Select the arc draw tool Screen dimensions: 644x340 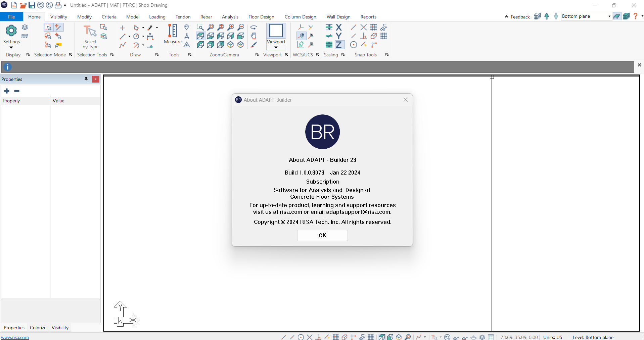136,45
